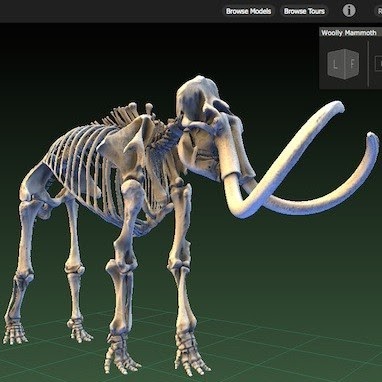
Task: Open the Browse Tours button
Action: click(x=304, y=11)
